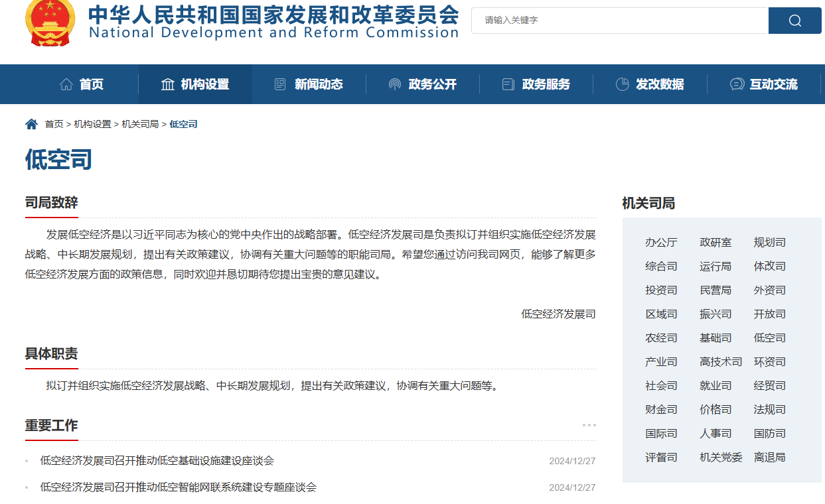Click the home icon in breadcrumb
Image resolution: width=825 pixels, height=504 pixels.
pos(31,124)
